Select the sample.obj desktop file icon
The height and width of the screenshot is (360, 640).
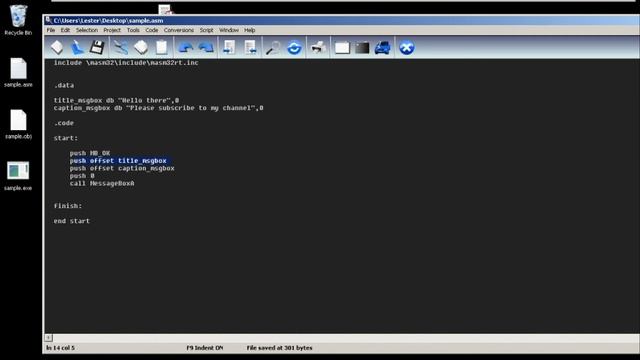(18, 124)
